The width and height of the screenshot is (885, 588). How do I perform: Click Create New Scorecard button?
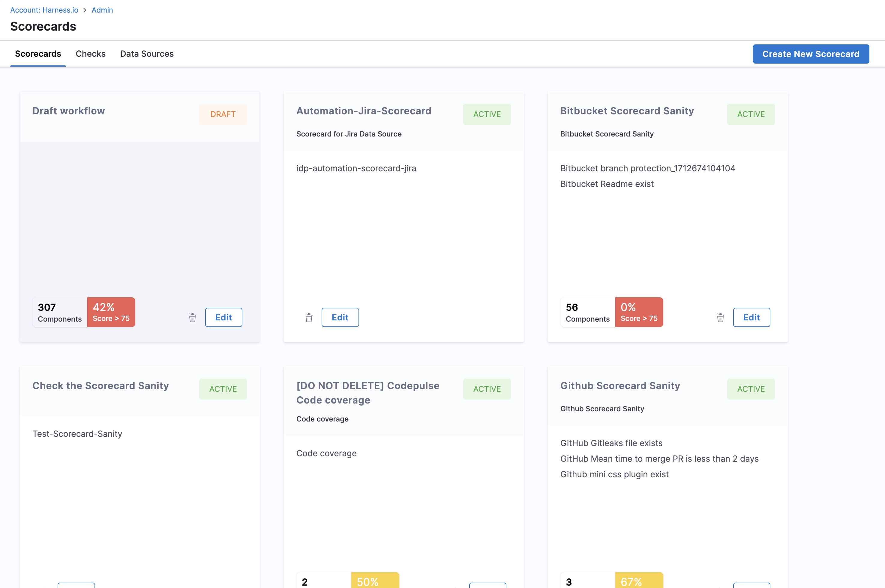click(x=811, y=54)
